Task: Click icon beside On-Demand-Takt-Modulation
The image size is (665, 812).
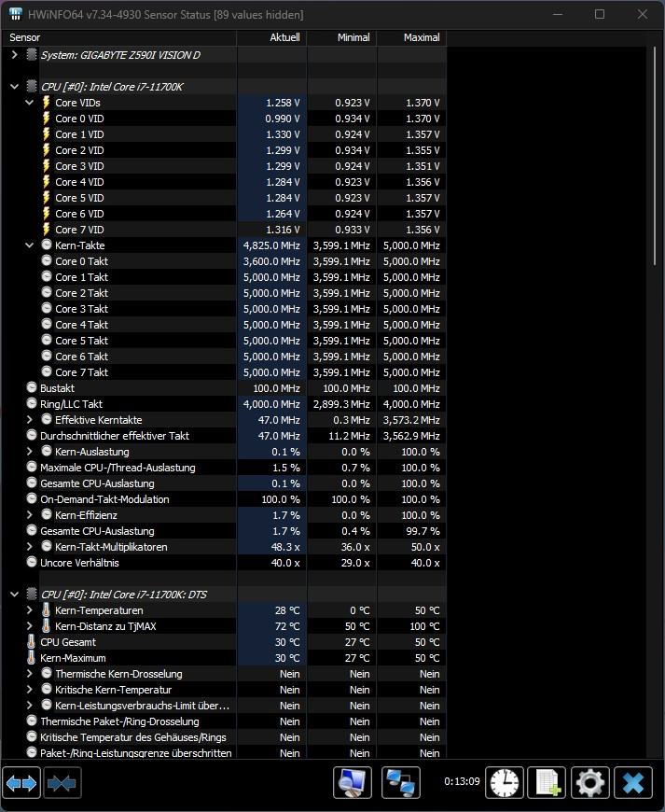Action: [32, 498]
